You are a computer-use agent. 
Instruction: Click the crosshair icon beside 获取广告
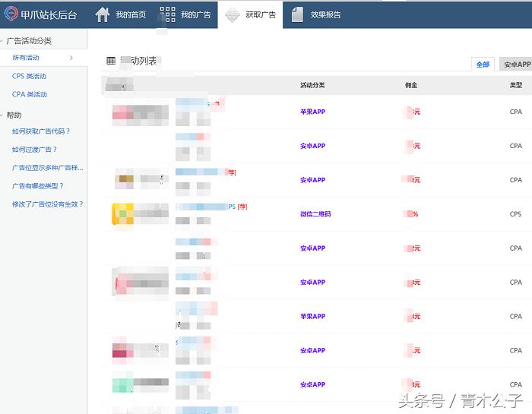[x=232, y=14]
